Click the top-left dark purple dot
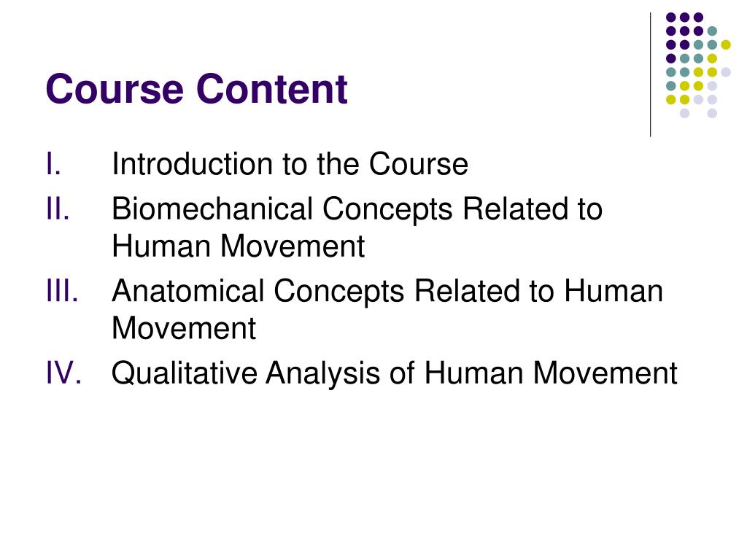Image resolution: width=747 pixels, height=560 pixels. coord(671,17)
